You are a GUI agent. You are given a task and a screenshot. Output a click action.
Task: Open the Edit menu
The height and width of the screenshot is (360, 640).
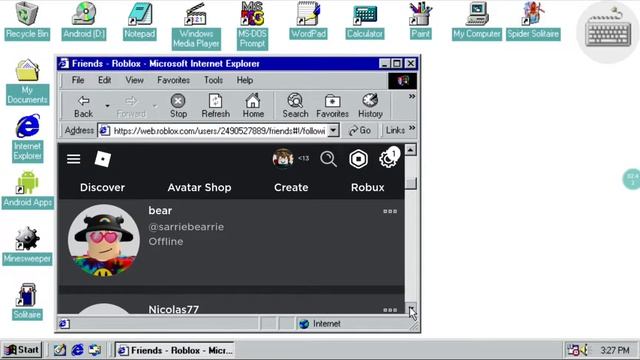[104, 80]
